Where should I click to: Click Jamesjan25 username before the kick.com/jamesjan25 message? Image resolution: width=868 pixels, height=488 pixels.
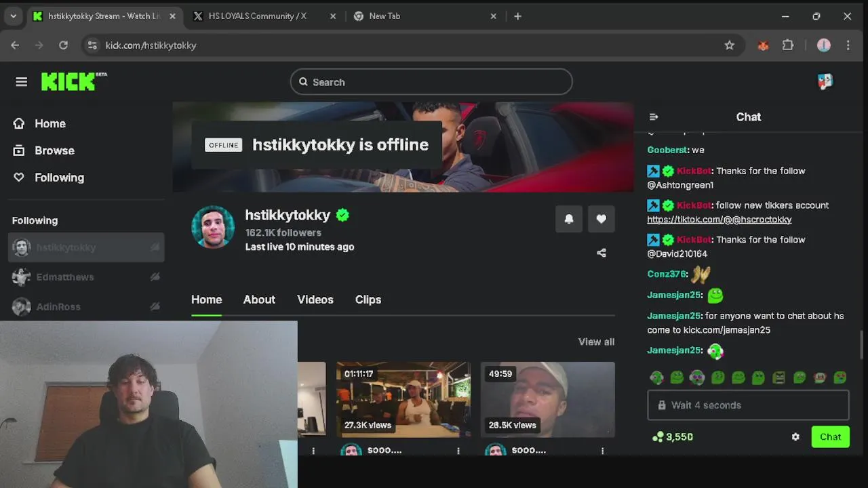point(674,316)
